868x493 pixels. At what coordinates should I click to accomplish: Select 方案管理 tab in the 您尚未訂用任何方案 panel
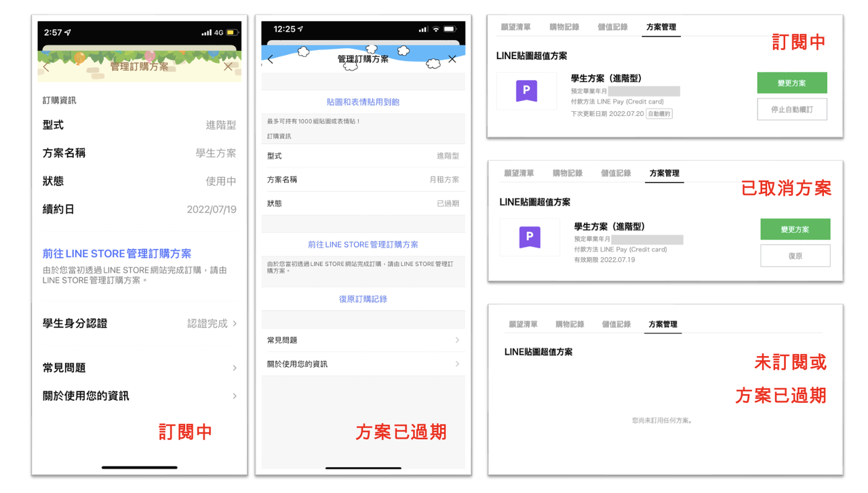pos(663,324)
